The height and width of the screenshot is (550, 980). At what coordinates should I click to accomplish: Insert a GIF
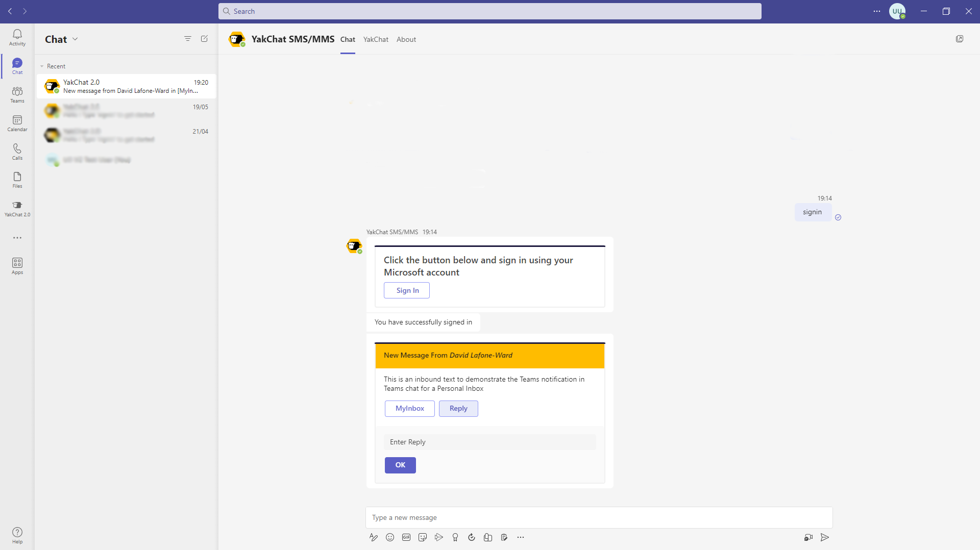(406, 537)
